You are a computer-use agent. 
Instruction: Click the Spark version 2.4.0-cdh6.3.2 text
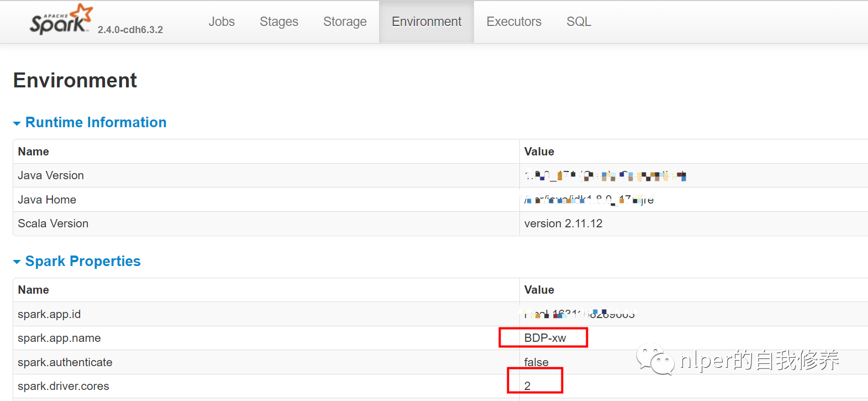point(130,30)
